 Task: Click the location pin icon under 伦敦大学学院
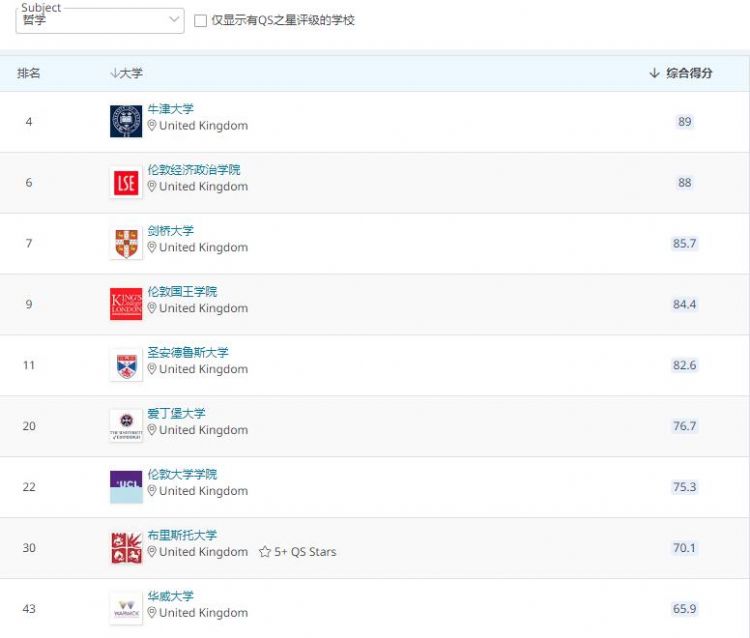coord(152,490)
